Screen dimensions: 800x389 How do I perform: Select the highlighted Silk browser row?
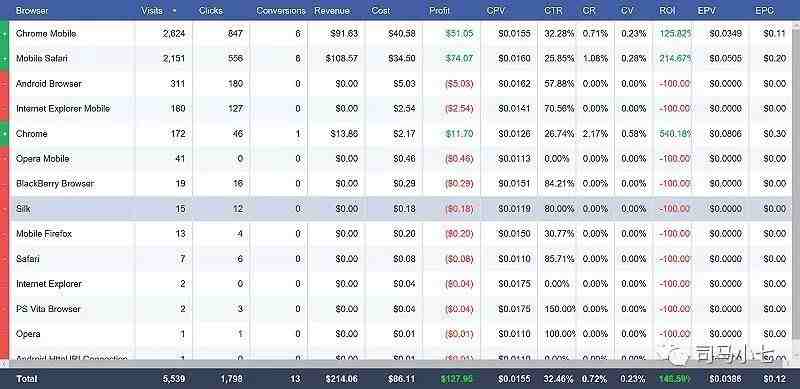click(401, 209)
